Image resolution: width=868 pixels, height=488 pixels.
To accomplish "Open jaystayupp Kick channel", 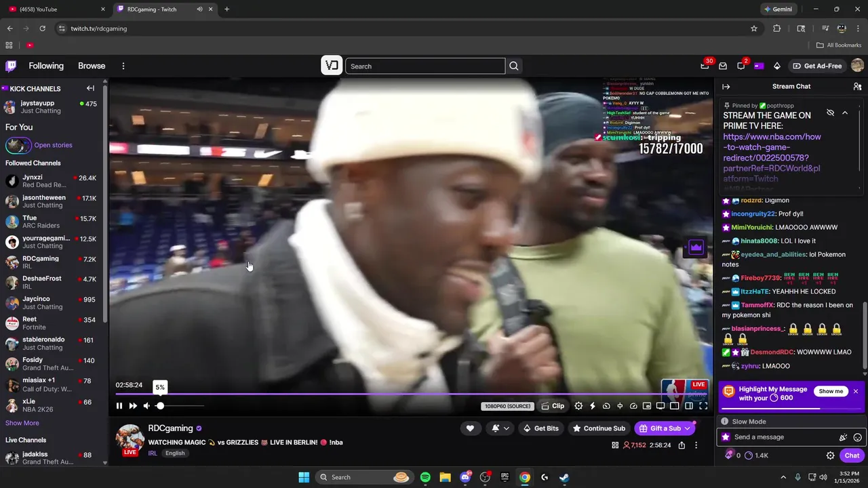I will (x=53, y=107).
